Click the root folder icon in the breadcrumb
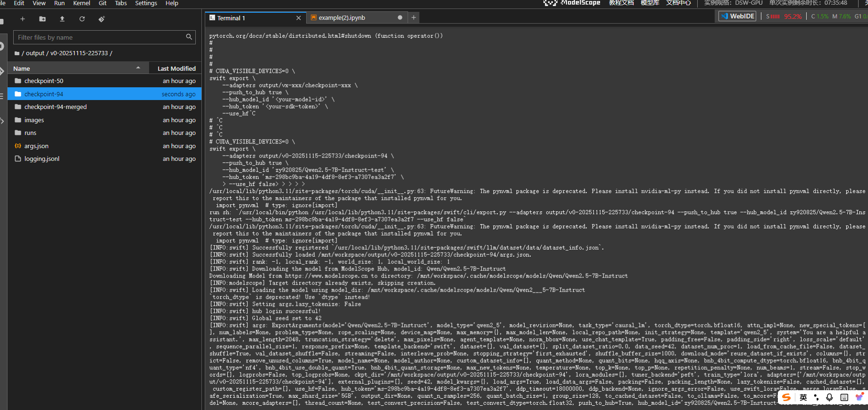 [x=17, y=53]
